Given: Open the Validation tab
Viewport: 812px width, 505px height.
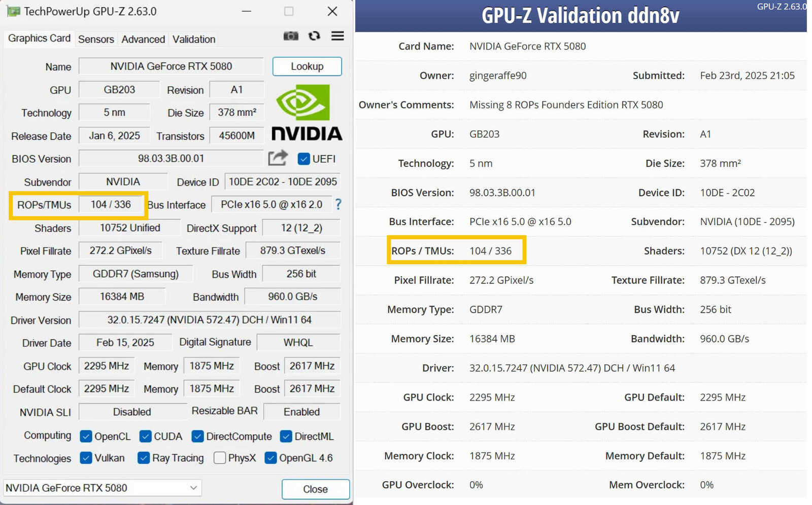Looking at the screenshot, I should click(193, 39).
